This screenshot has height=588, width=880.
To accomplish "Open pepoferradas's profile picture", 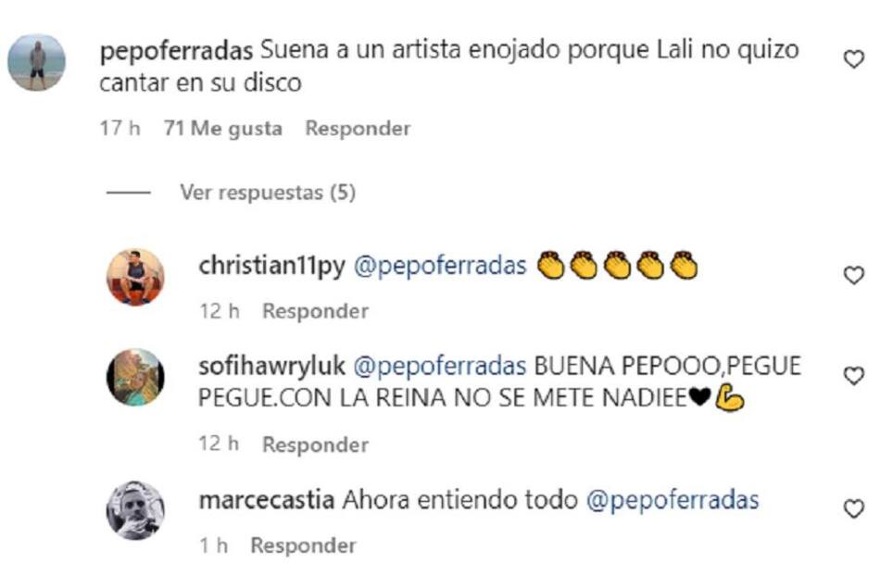I will click(x=39, y=57).
